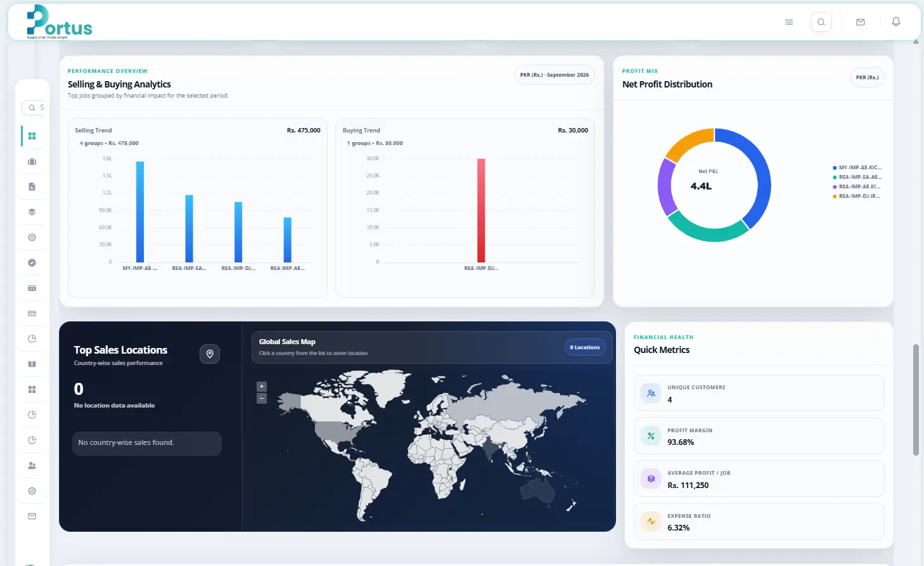Open the envelope messages icon in header
The height and width of the screenshot is (566, 924).
pyautogui.click(x=861, y=22)
